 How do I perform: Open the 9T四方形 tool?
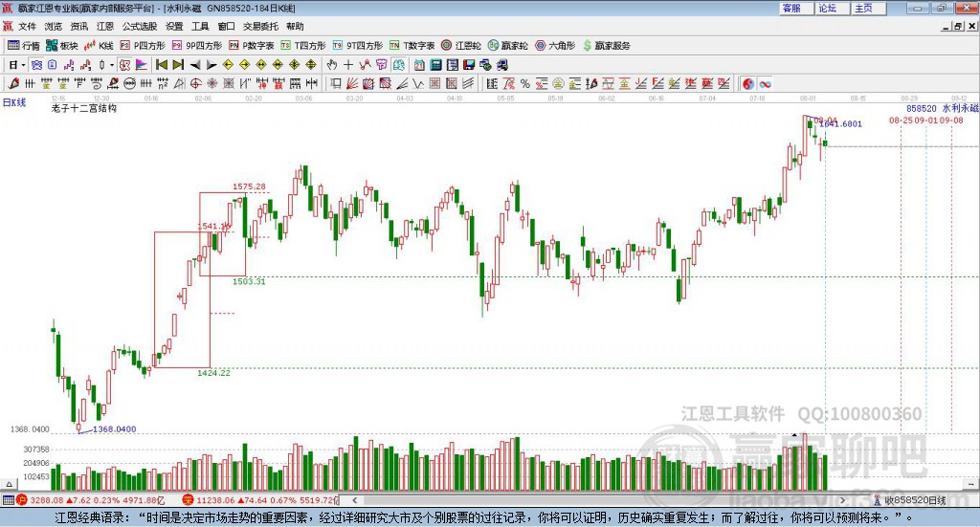pos(358,46)
